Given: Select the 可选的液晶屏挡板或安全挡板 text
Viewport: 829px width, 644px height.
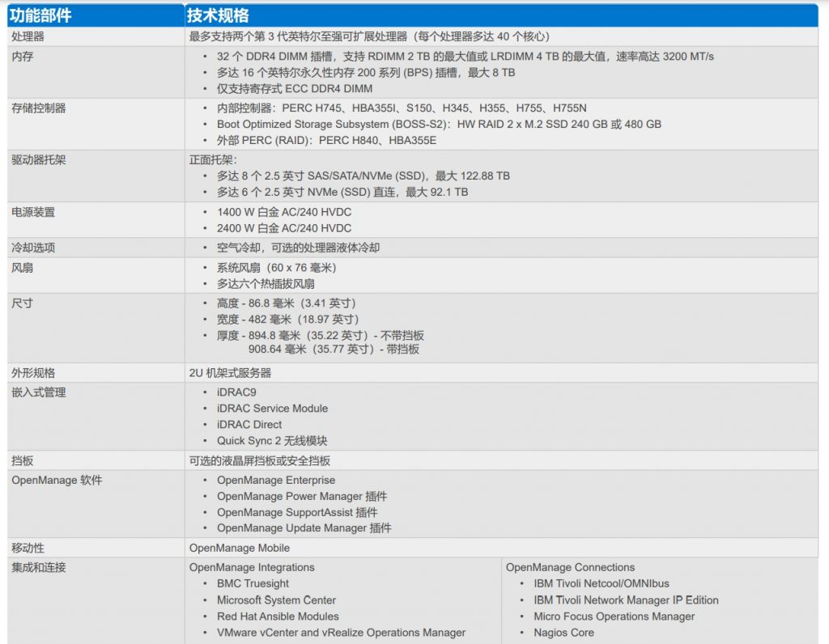Looking at the screenshot, I should [260, 460].
